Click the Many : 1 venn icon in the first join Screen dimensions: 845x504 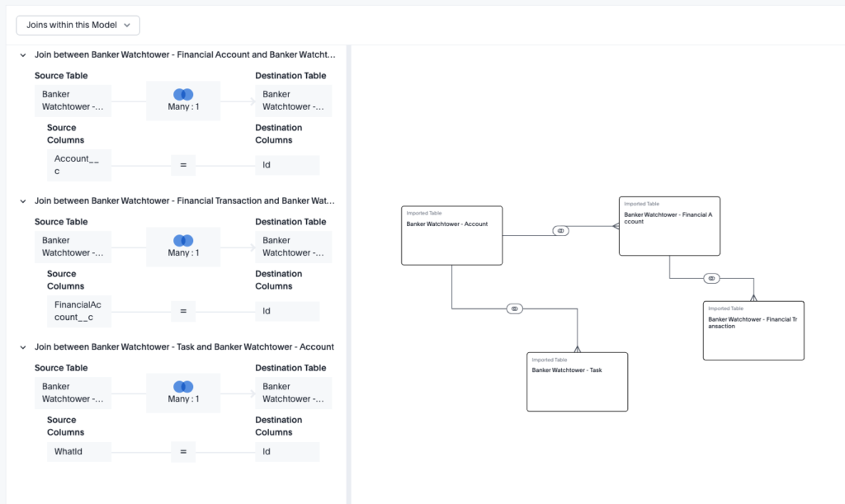point(182,94)
